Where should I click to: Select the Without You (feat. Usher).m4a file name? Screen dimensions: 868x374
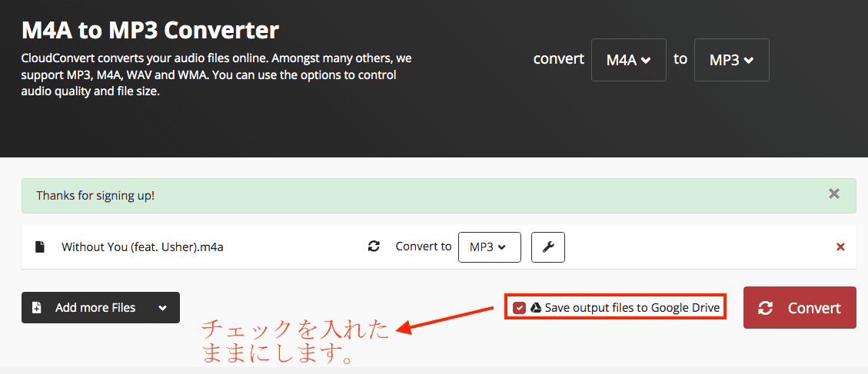pyautogui.click(x=142, y=247)
